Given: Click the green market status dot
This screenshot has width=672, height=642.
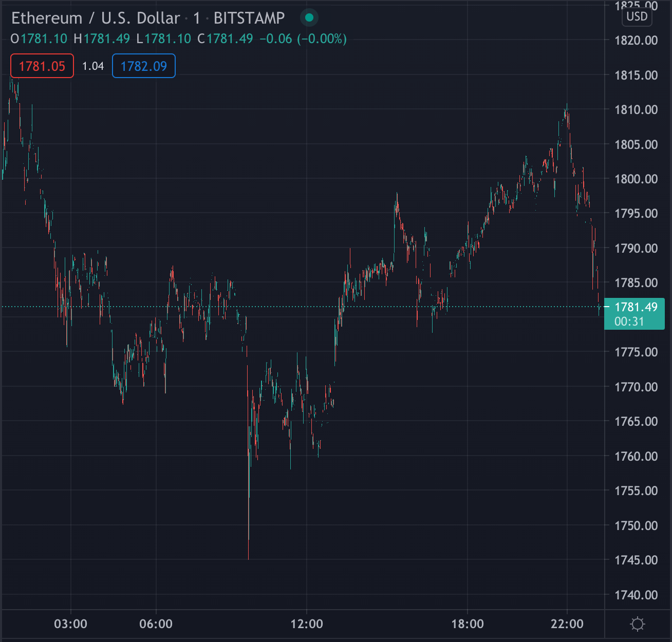Looking at the screenshot, I should (x=309, y=18).
